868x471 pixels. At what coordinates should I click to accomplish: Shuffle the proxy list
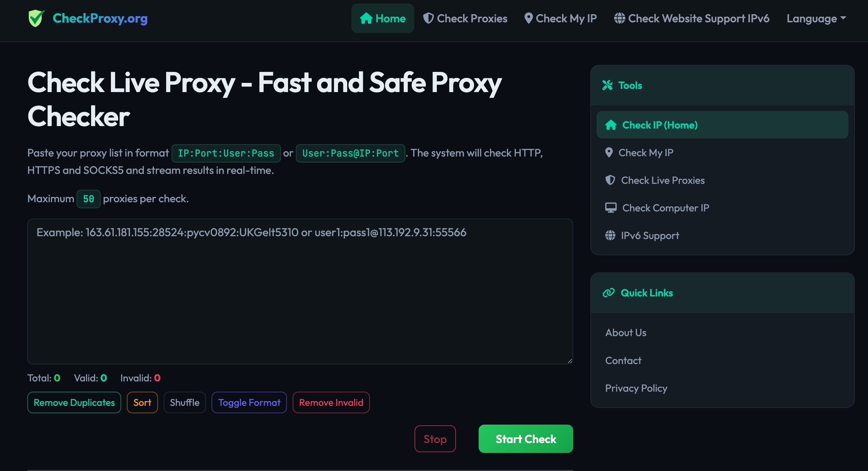coord(184,403)
